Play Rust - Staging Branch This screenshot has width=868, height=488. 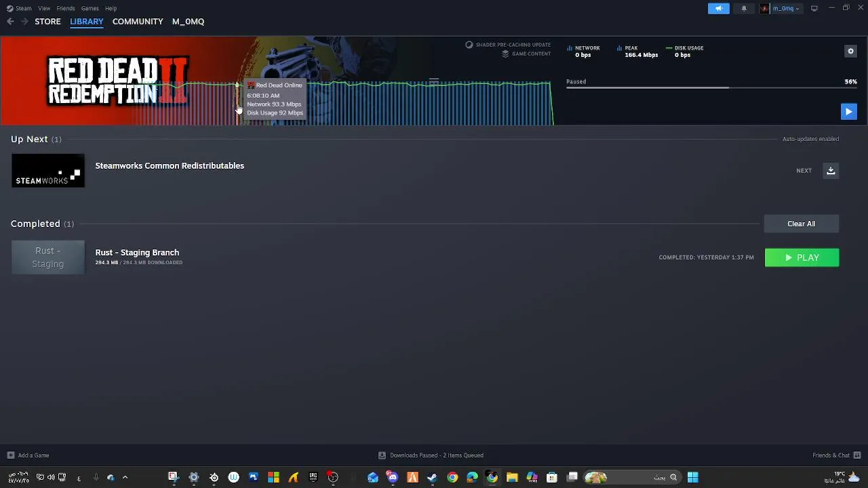[802, 258]
